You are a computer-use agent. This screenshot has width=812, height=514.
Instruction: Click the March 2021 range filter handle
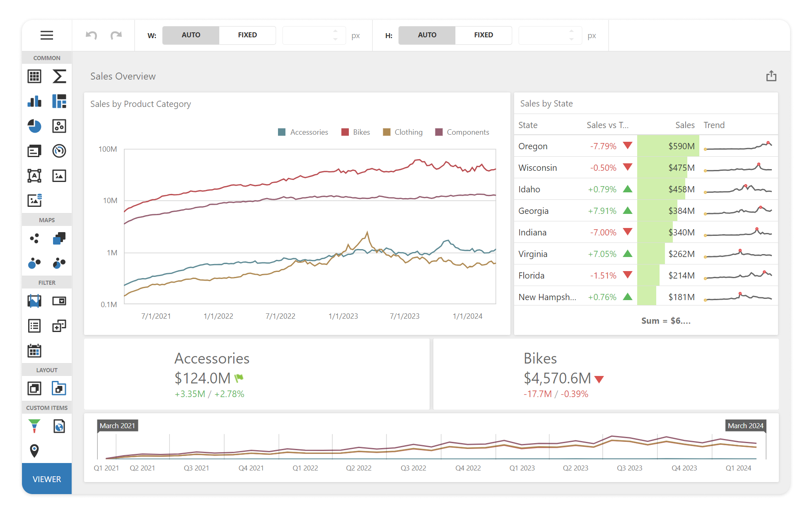(x=118, y=426)
